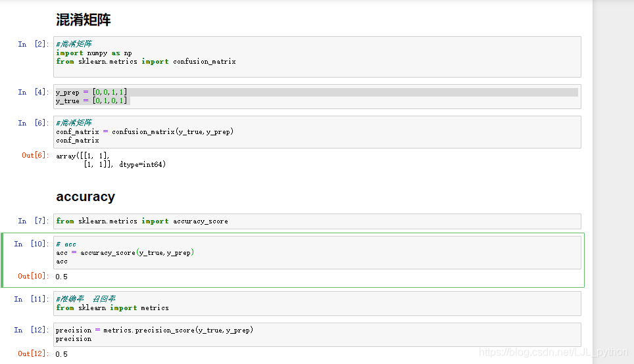Click code cell In [6] computing conf_matrix
This screenshot has width=634, height=364.
(317, 132)
